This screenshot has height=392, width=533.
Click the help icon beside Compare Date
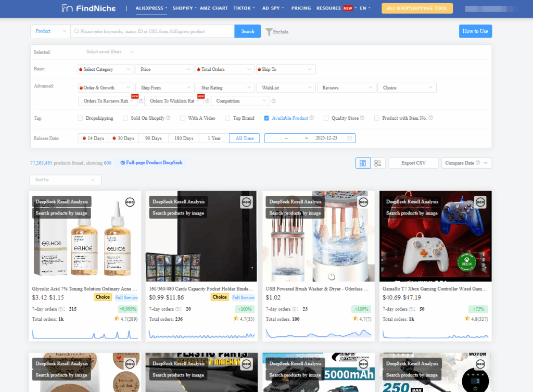click(x=477, y=162)
